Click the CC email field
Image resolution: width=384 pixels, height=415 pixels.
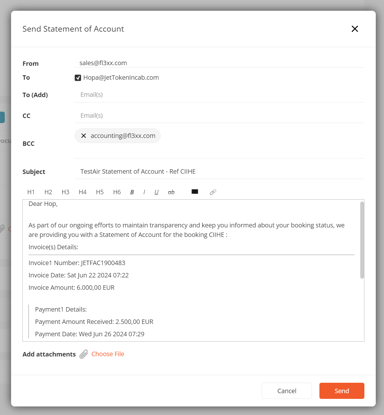tap(219, 115)
